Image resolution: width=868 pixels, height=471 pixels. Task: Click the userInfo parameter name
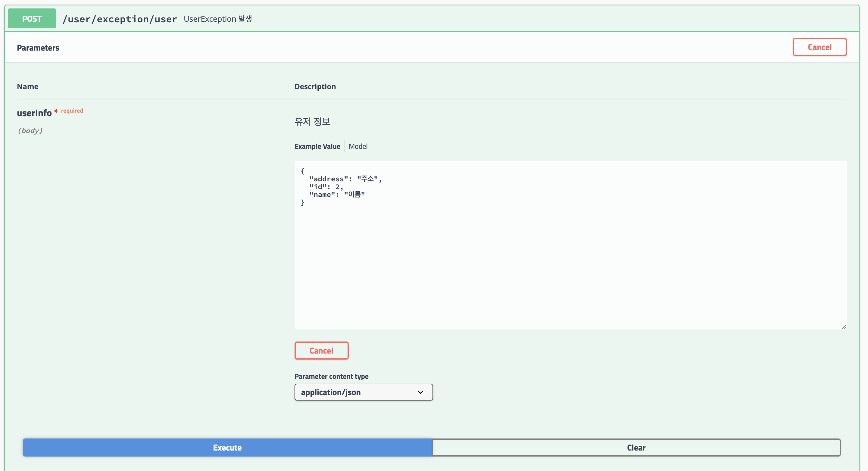34,113
